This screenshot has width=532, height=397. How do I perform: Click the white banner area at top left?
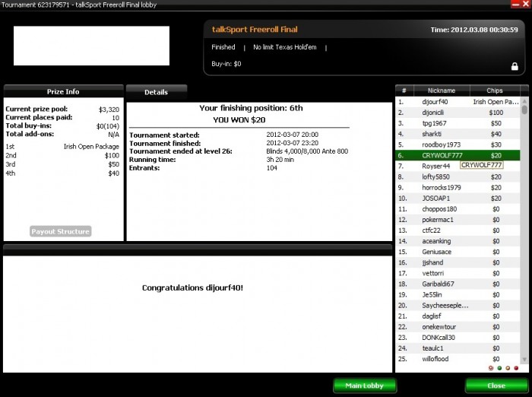pos(92,46)
